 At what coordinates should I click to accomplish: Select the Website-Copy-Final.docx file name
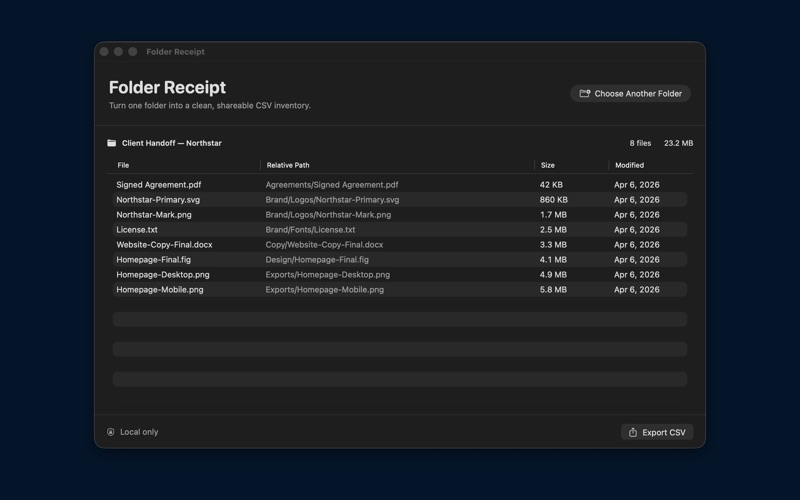[164, 245]
